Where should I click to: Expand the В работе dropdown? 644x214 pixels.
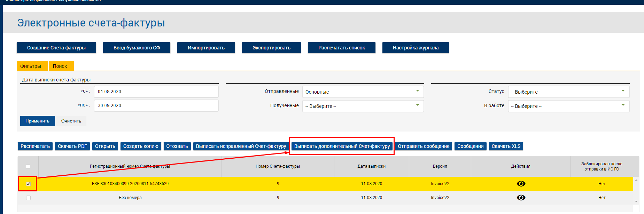pos(568,106)
